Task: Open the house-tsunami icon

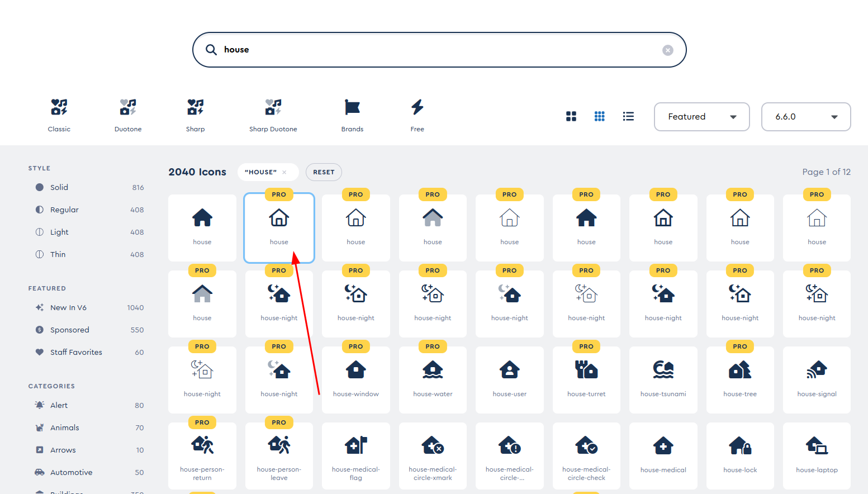Action: 663,379
